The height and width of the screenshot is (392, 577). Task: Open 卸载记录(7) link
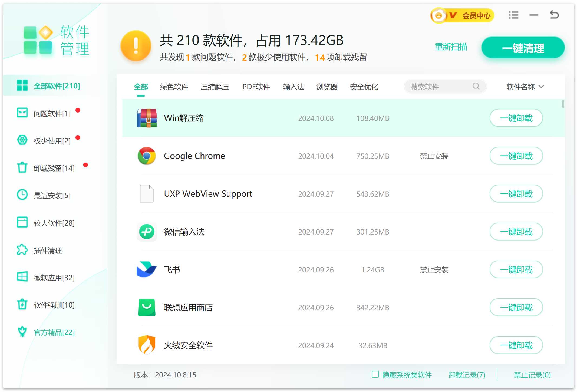pos(467,375)
